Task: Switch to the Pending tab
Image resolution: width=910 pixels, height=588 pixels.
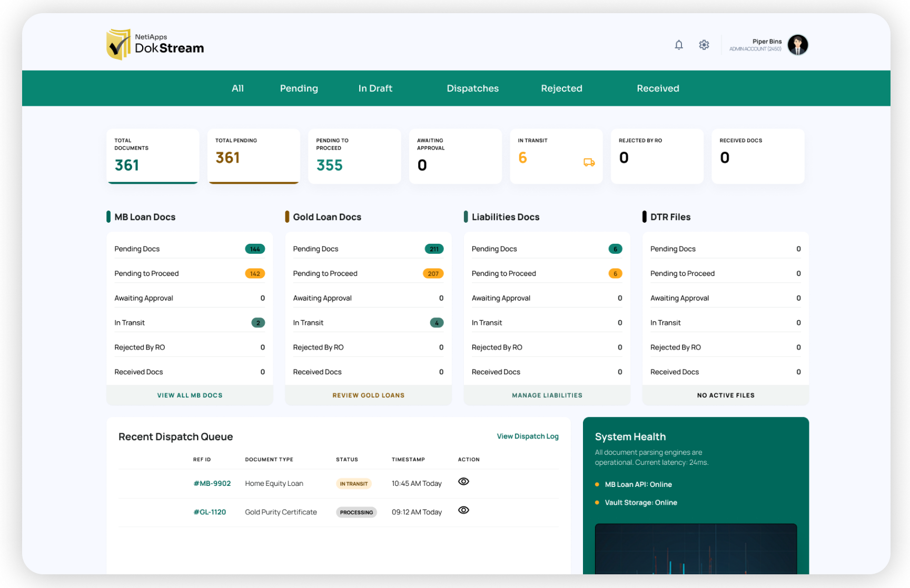Action: pos(299,88)
